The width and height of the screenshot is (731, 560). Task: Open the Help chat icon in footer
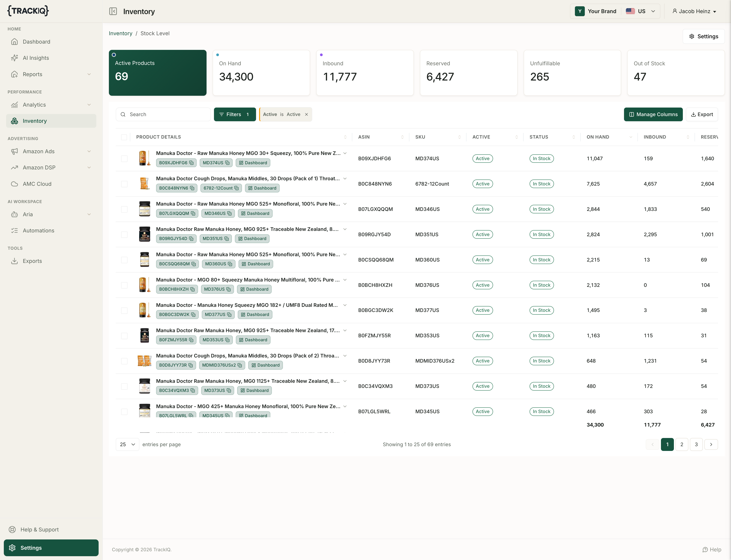705,550
